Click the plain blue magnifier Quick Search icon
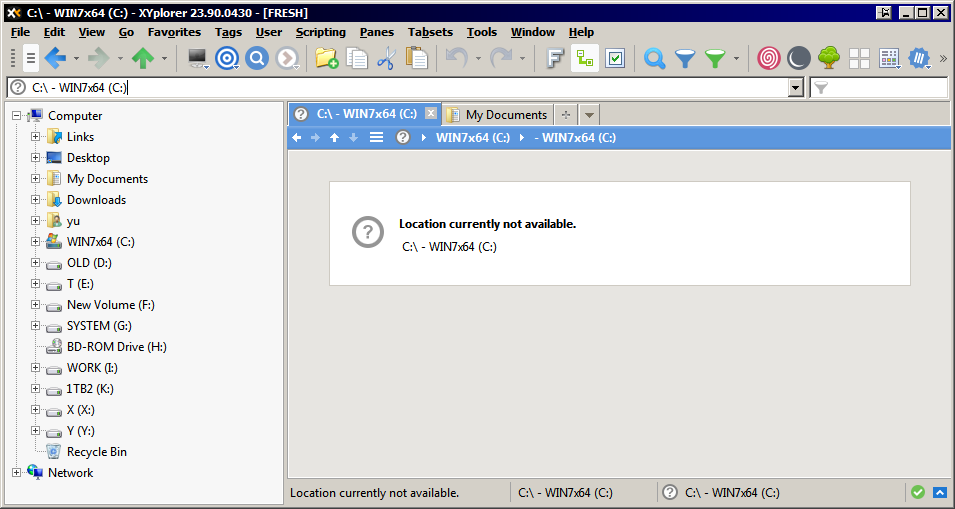This screenshot has height=509, width=955. click(655, 58)
